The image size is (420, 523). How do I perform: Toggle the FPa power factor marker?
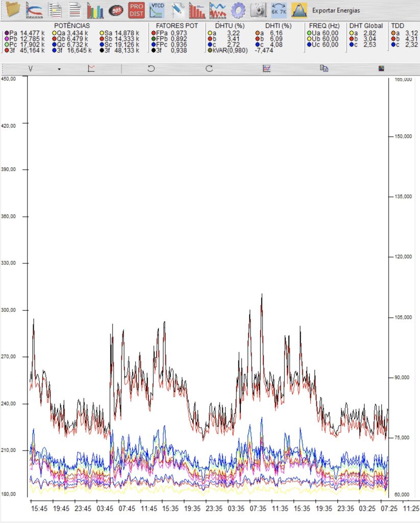click(x=153, y=33)
